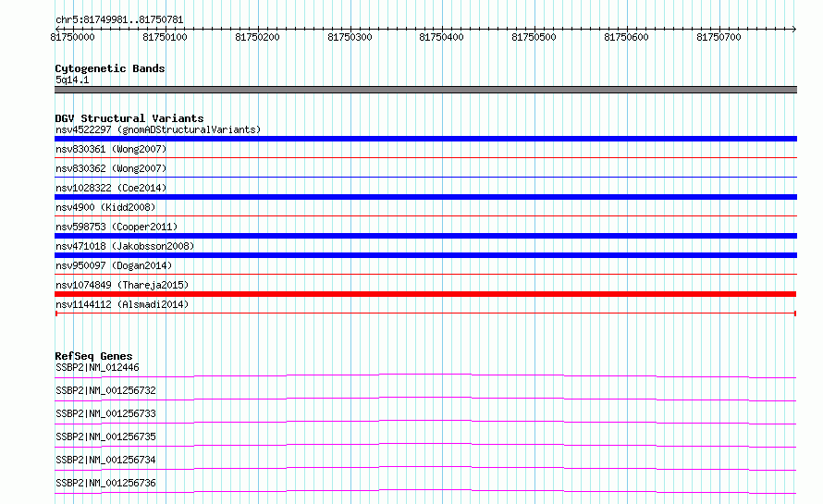Open variant nsv1074849 (Thareja2015) label
This screenshot has height=504, width=823.
tap(122, 285)
